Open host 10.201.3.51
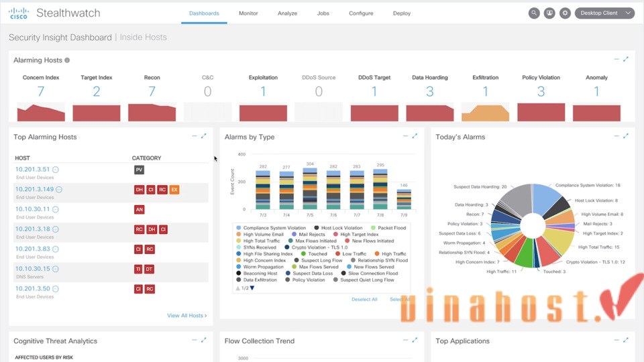644x362 pixels. coord(32,169)
